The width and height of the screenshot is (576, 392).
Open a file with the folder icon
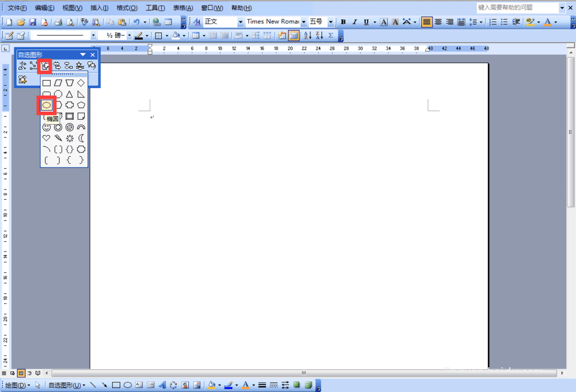point(21,22)
